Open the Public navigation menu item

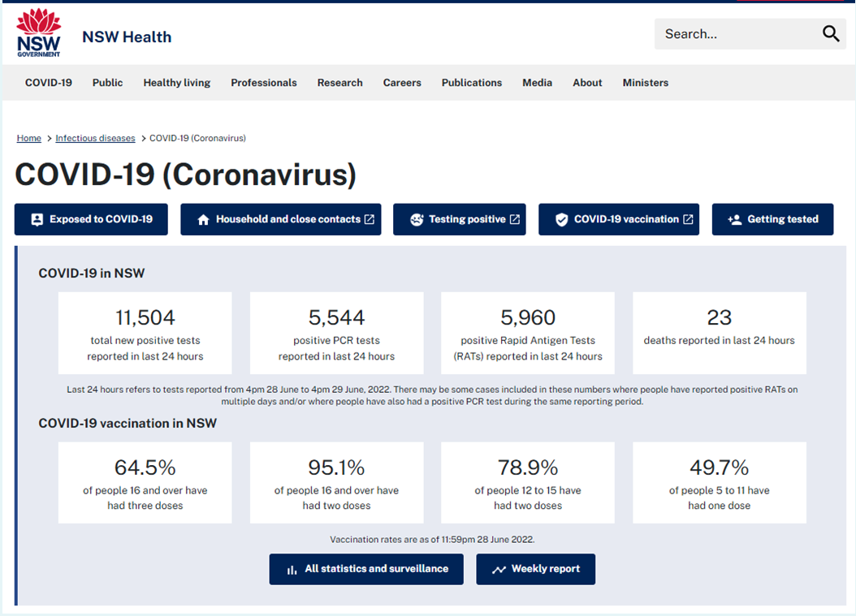point(107,83)
